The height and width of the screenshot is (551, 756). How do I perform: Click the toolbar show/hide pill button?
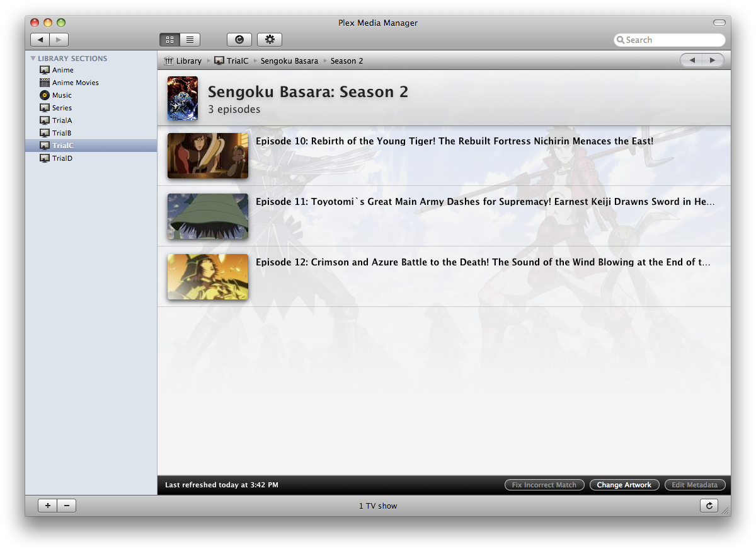pos(719,23)
